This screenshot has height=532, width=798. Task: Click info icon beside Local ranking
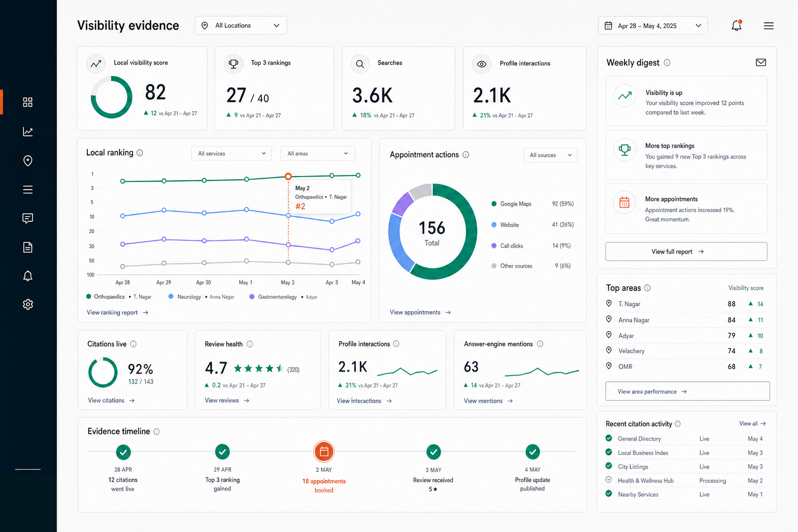pos(140,153)
